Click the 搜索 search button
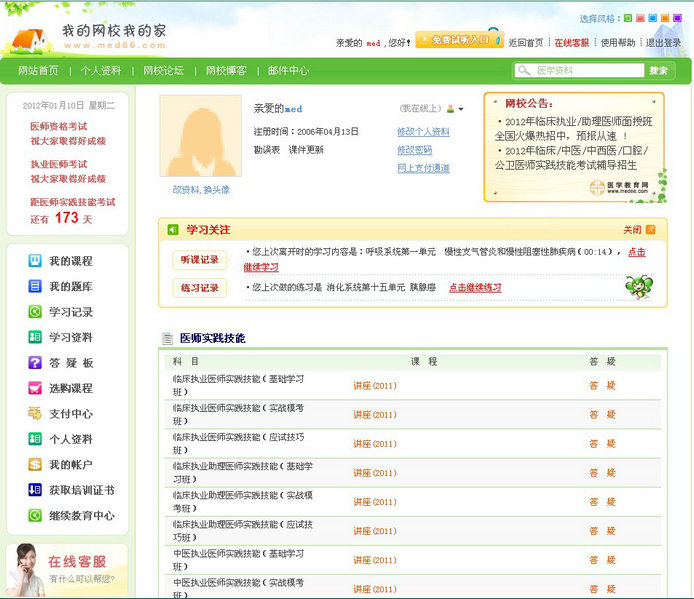Image resolution: width=694 pixels, height=599 pixels. click(x=658, y=71)
